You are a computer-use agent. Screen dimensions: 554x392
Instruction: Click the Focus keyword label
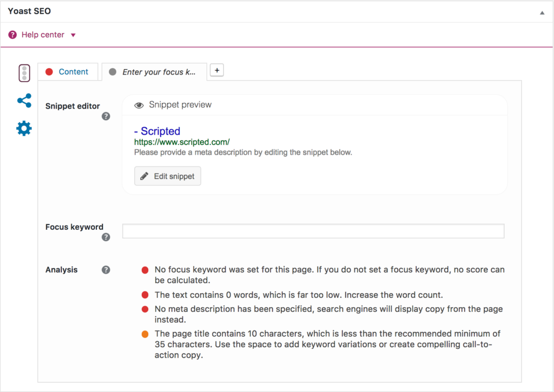click(x=74, y=227)
